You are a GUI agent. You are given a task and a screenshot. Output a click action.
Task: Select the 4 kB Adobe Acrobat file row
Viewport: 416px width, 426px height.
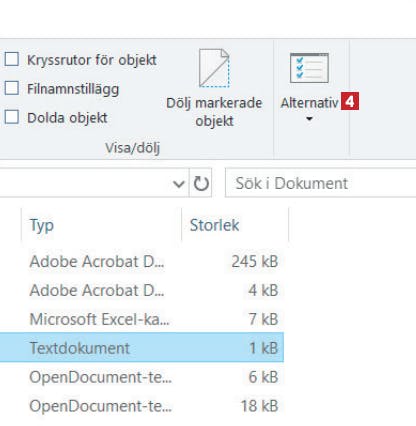pos(142,290)
